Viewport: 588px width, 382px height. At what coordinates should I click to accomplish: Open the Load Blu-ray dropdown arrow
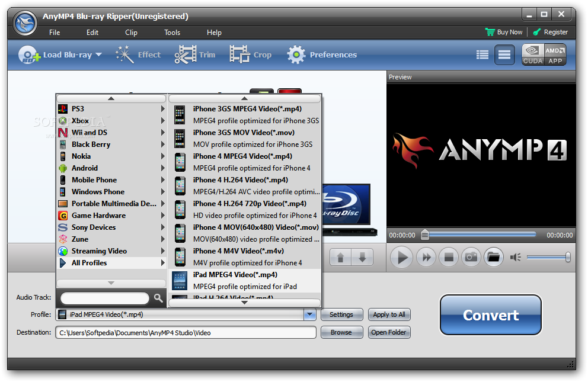pos(98,54)
